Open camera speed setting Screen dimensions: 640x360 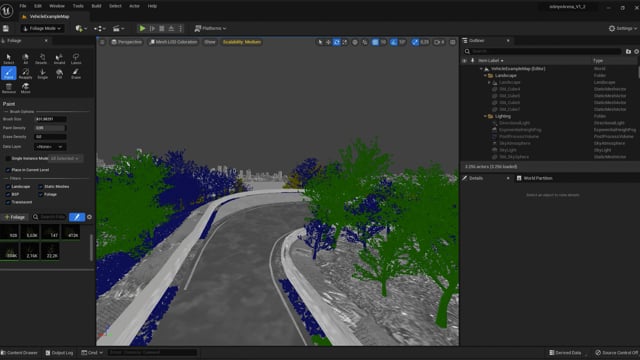coord(439,42)
